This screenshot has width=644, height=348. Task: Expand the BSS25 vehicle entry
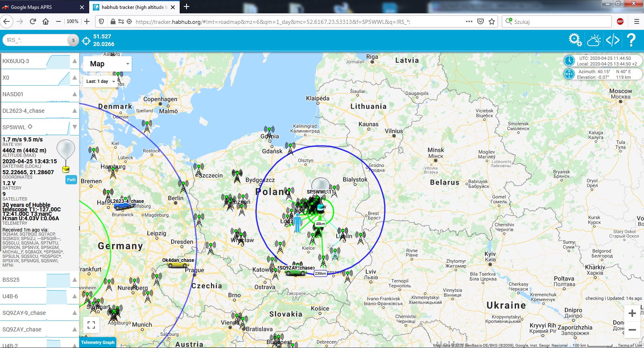click(x=75, y=280)
